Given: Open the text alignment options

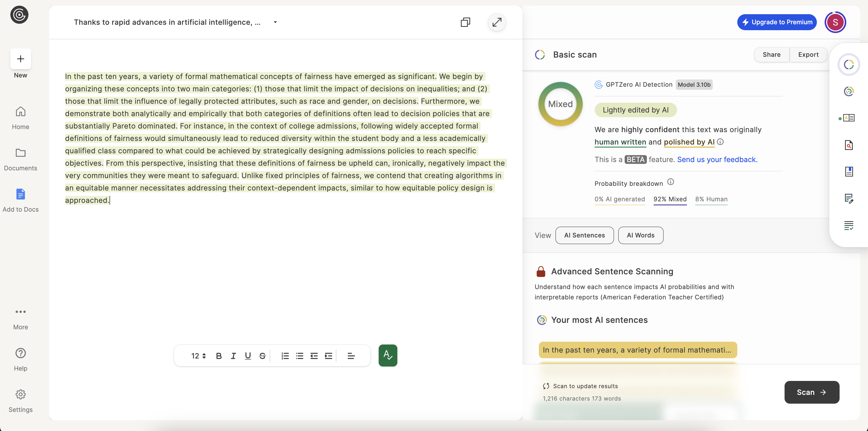Looking at the screenshot, I should coord(351,356).
